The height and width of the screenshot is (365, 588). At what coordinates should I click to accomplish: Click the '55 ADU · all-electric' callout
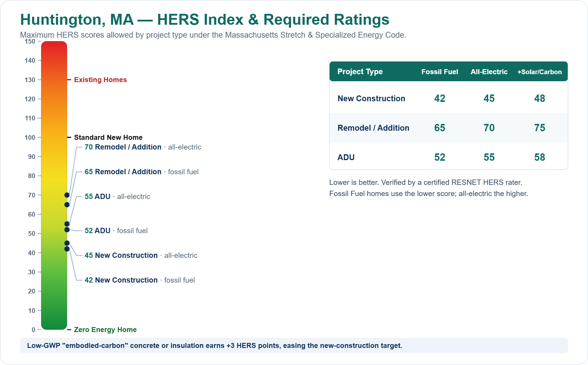pos(117,197)
